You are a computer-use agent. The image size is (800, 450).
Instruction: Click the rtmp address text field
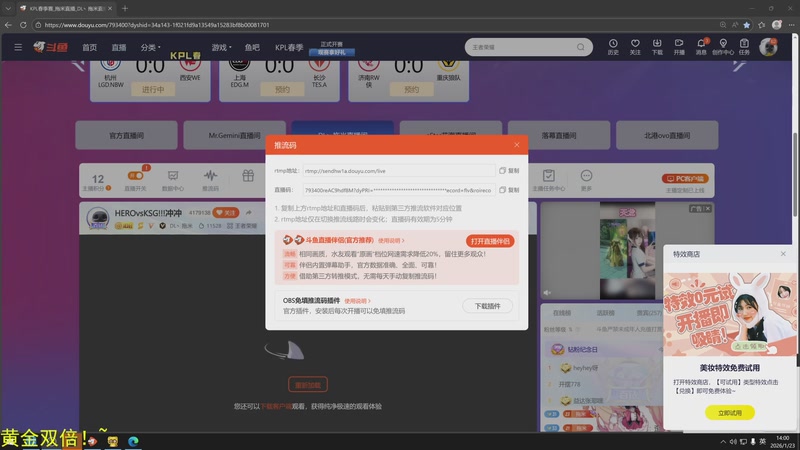(x=398, y=171)
